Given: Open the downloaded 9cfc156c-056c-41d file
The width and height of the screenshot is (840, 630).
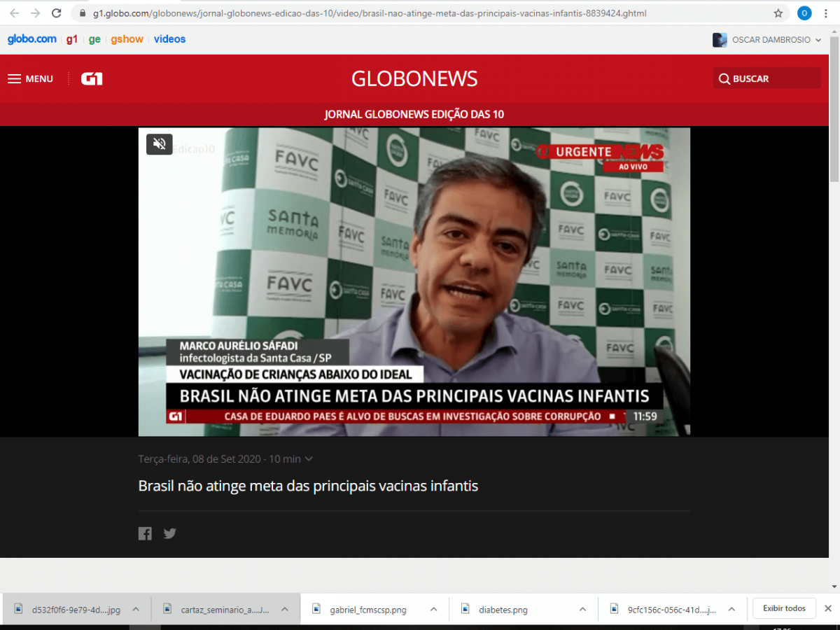Looking at the screenshot, I should 673,610.
